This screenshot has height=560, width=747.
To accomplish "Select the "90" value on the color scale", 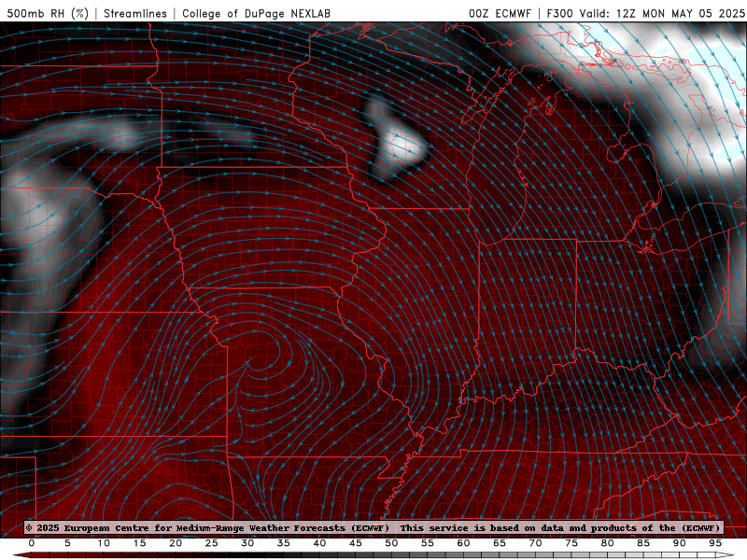I will tap(679, 543).
